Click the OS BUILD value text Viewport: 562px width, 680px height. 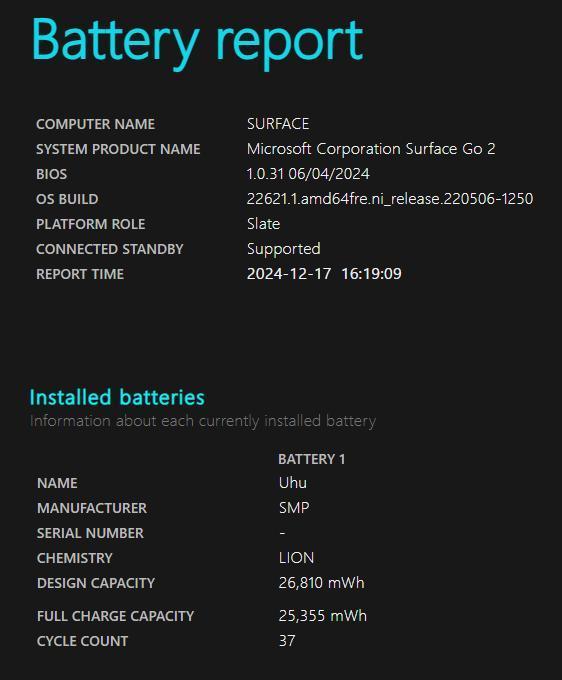(x=390, y=199)
